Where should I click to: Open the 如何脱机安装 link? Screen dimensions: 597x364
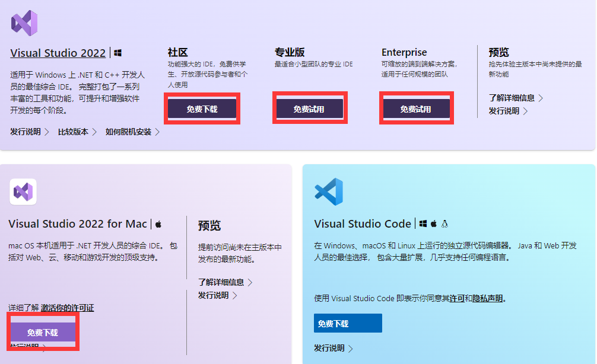coord(132,132)
